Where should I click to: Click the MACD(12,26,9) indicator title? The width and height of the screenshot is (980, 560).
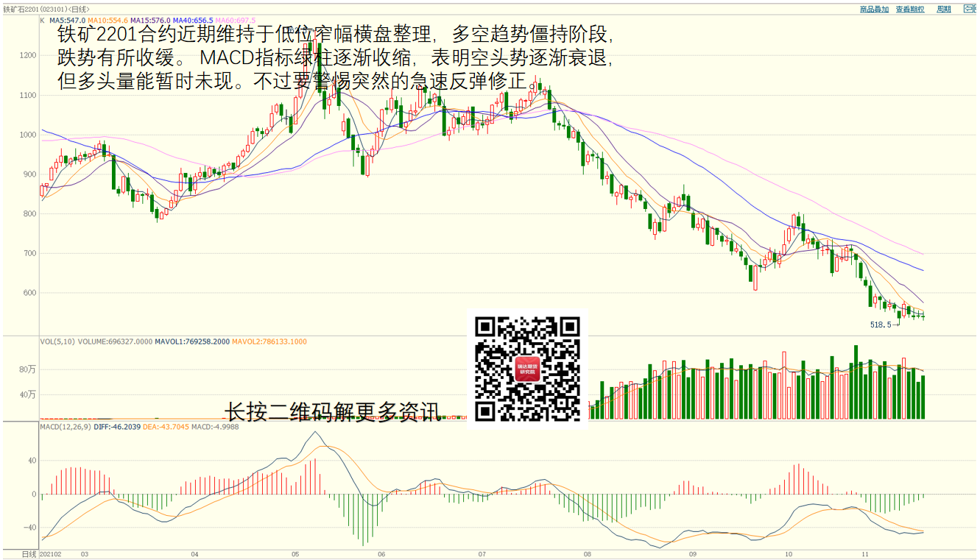[x=65, y=427]
